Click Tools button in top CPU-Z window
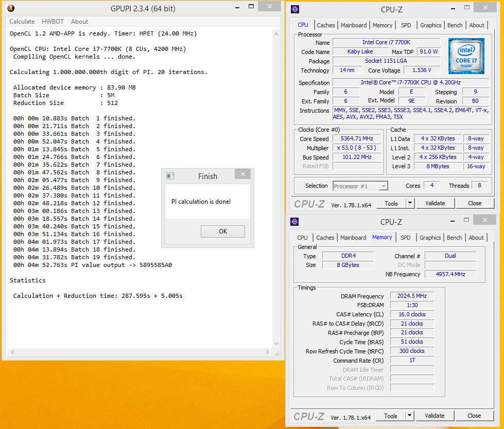The image size is (504, 429). pos(391,204)
